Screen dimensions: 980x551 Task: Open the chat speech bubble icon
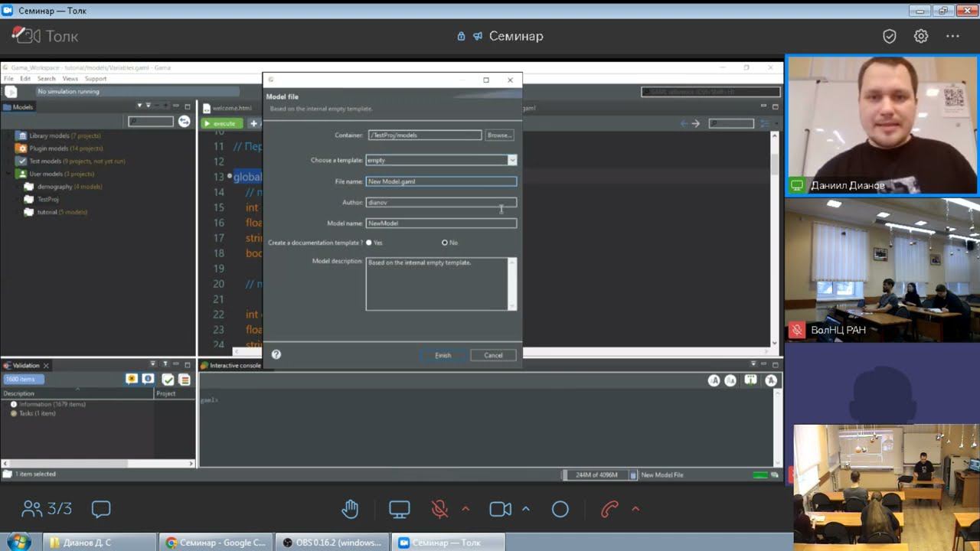pos(101,509)
